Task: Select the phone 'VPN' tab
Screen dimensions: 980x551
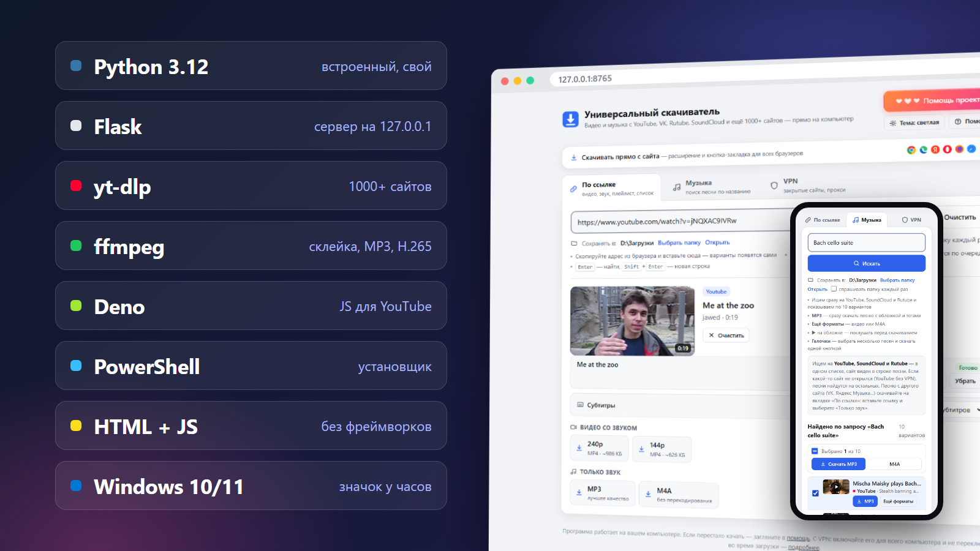Action: coord(911,220)
